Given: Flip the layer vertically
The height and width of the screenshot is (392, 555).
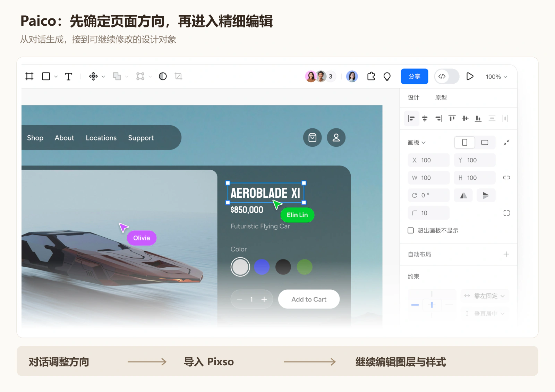Looking at the screenshot, I should point(486,195).
